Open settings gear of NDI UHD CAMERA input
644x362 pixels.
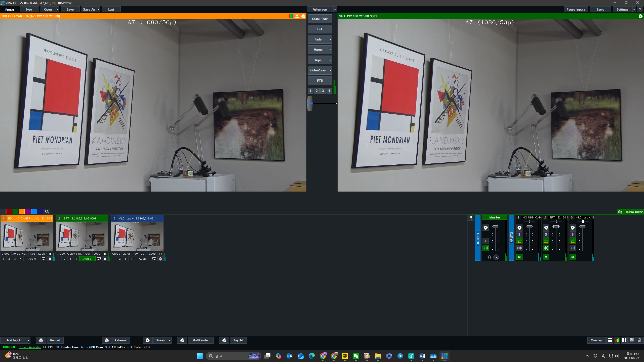pyautogui.click(x=50, y=259)
